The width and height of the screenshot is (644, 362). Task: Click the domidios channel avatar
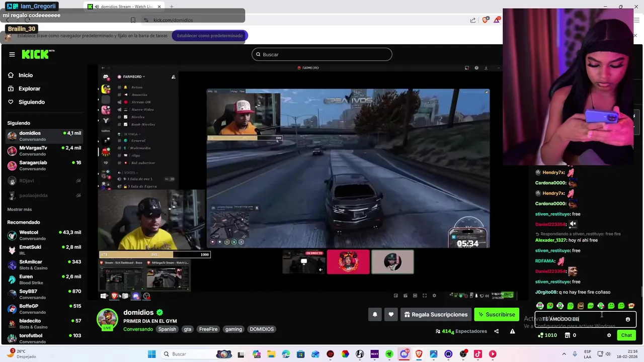pos(107,319)
